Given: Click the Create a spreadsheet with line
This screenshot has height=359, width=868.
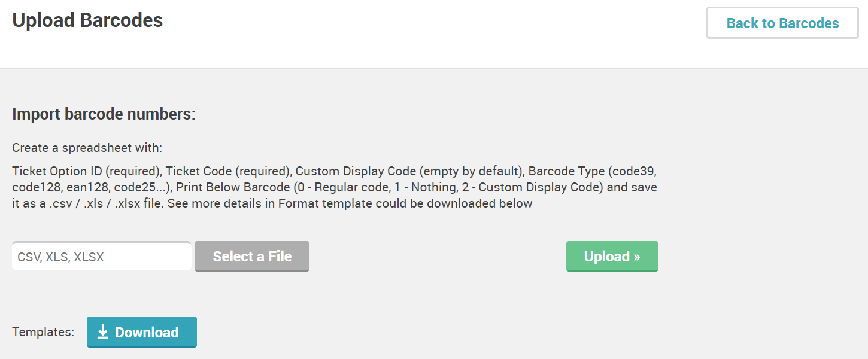Looking at the screenshot, I should (x=87, y=148).
